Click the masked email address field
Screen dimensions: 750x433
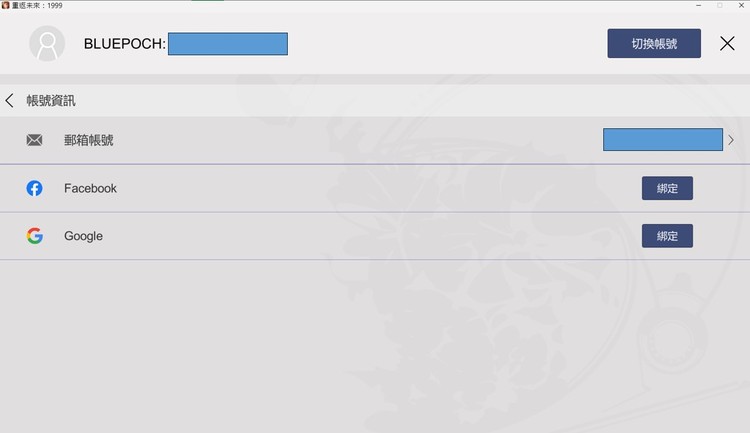coord(662,139)
